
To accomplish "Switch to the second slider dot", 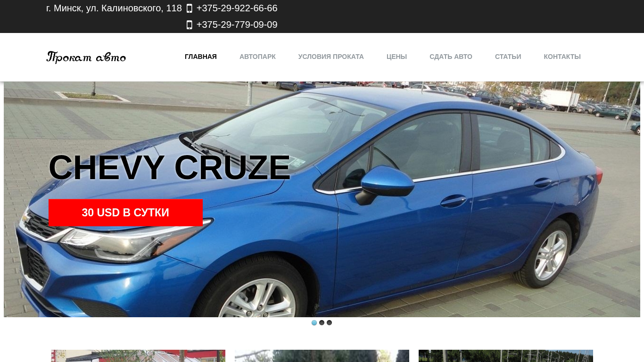I will click(x=322, y=323).
